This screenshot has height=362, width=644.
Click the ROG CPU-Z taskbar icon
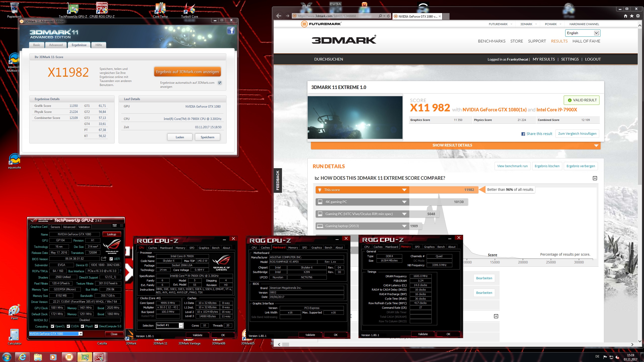click(100, 357)
